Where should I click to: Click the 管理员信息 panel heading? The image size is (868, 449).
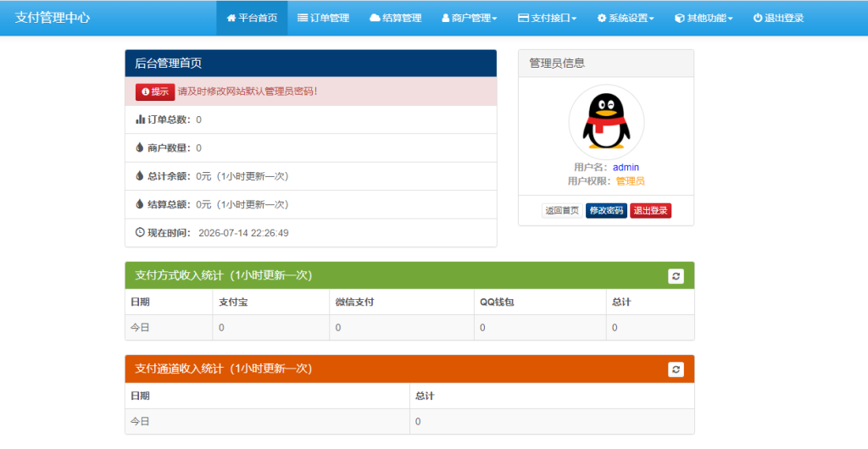coord(606,64)
